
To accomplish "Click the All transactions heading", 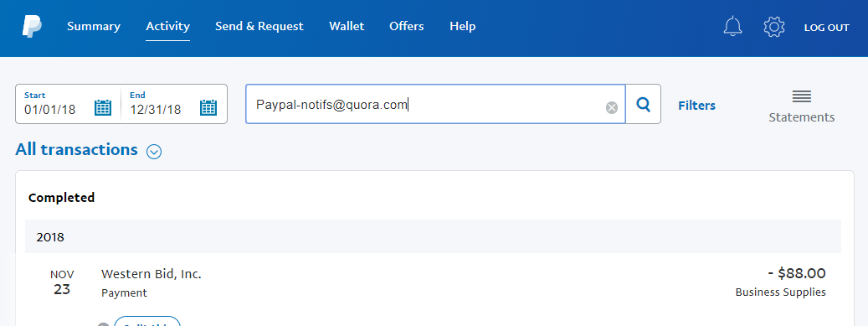I will (76, 150).
